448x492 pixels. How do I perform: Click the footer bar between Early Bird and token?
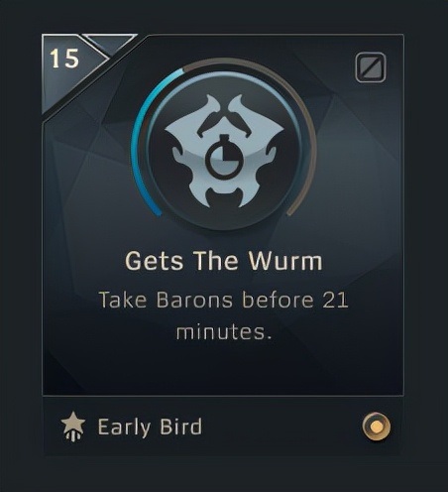click(x=280, y=427)
